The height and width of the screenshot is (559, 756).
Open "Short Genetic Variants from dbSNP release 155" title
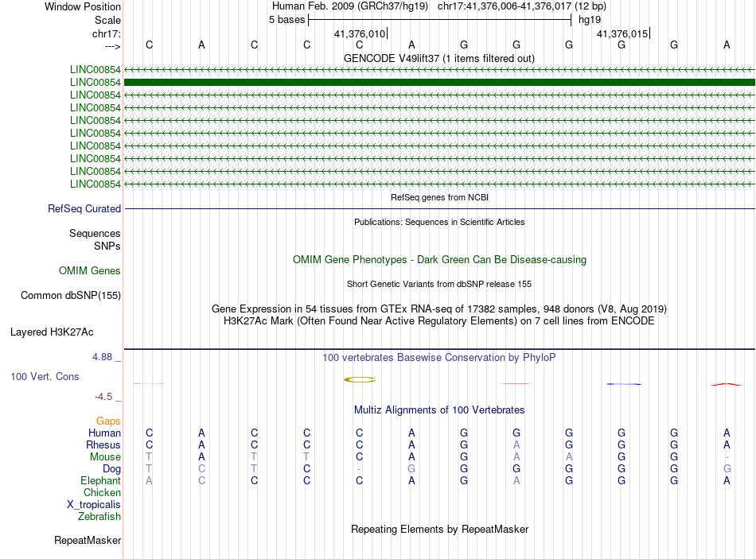(439, 285)
